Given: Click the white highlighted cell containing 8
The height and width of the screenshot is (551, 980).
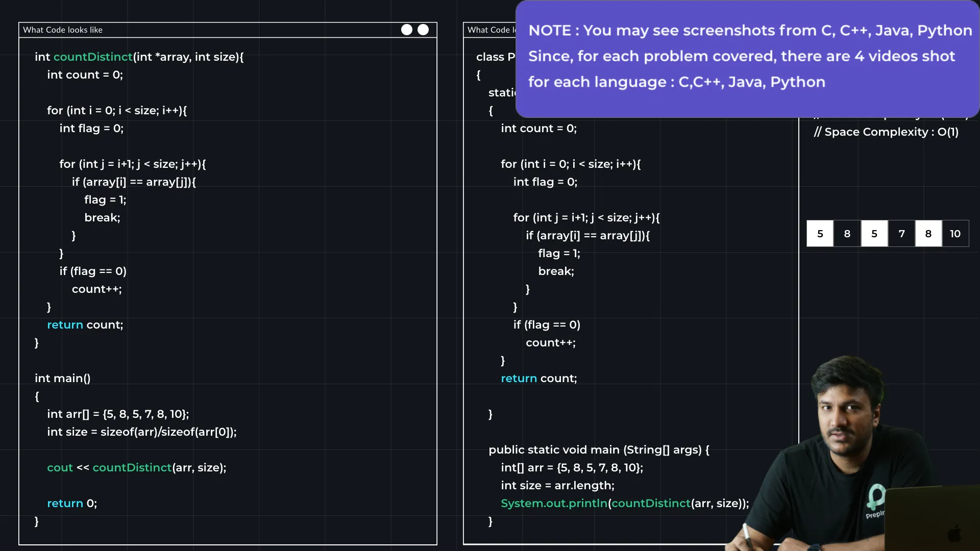Looking at the screenshot, I should (x=928, y=234).
